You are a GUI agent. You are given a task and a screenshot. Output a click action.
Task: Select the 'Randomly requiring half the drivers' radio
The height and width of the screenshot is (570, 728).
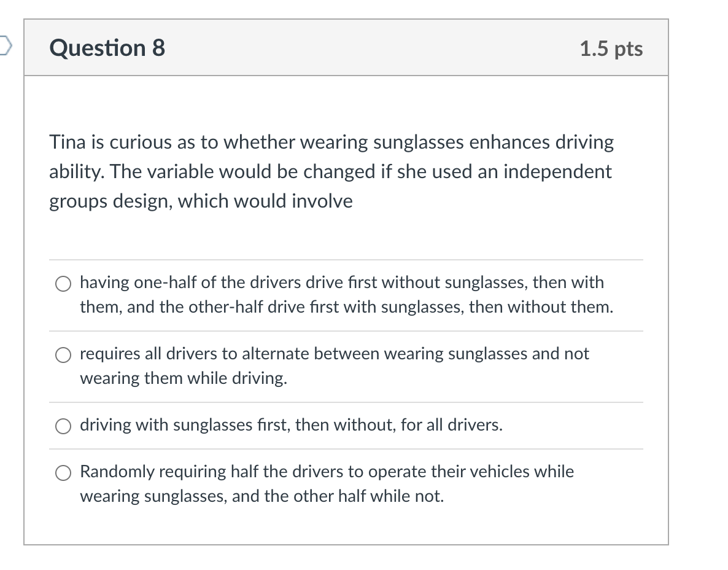coord(63,473)
